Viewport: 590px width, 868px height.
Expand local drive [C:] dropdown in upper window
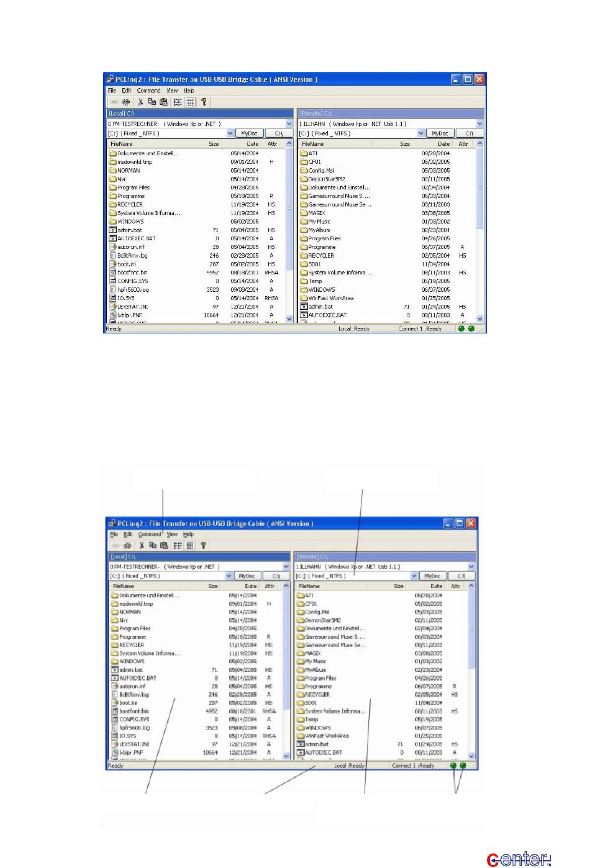click(x=230, y=133)
